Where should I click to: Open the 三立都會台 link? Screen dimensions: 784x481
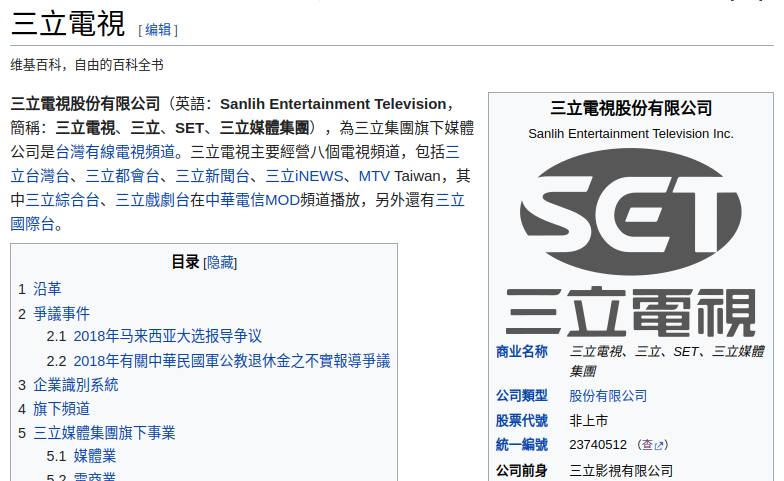[122, 176]
